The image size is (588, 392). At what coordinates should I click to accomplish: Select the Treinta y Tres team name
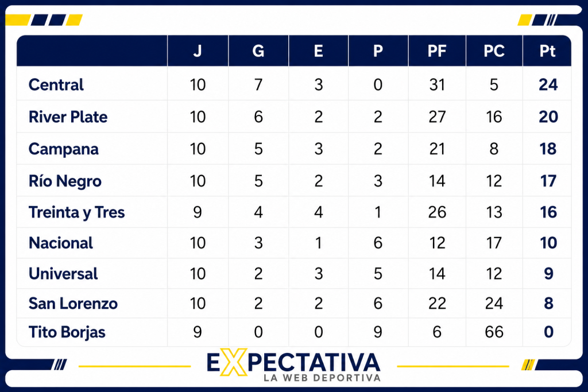point(76,212)
